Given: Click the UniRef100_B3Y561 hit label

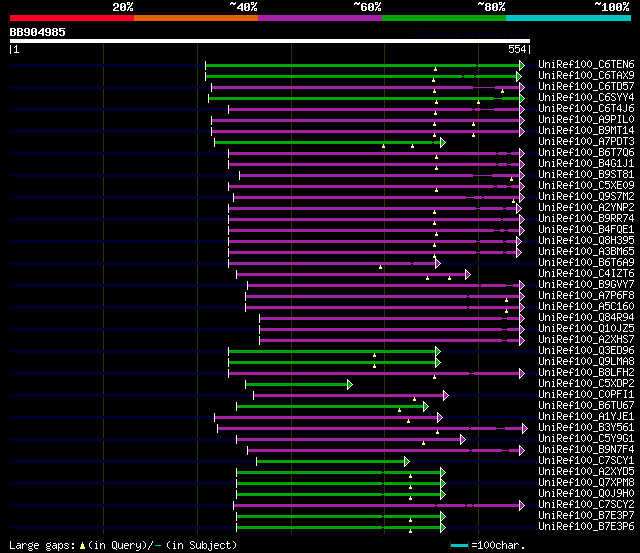Looking at the screenshot, I should click(586, 428).
